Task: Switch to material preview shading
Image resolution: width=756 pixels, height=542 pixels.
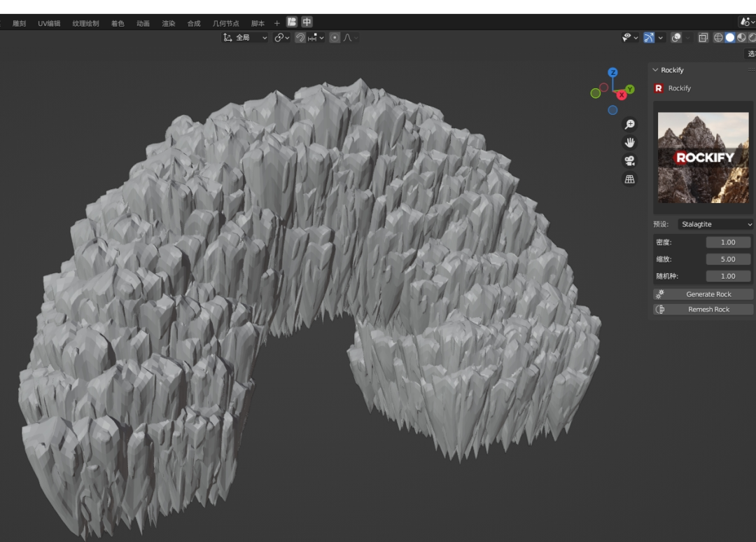Action: [741, 38]
